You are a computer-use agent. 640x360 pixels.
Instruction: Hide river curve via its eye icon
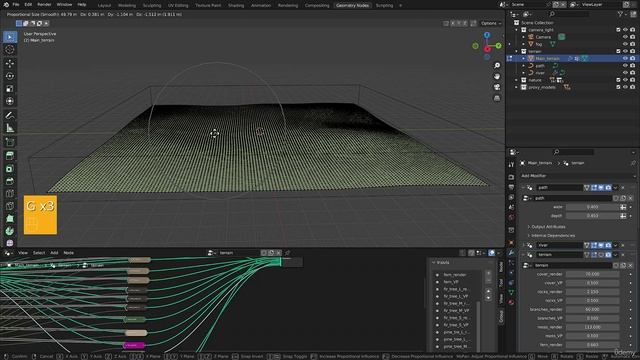(x=625, y=73)
